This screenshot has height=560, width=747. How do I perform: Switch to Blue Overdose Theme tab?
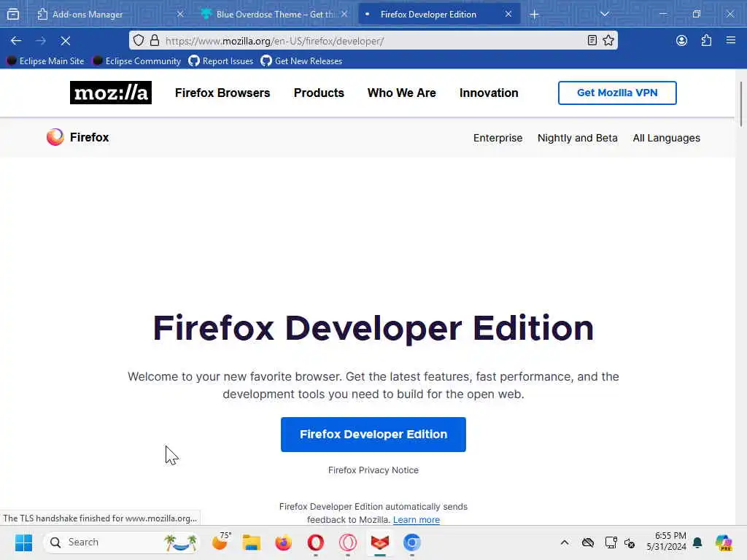275,15
